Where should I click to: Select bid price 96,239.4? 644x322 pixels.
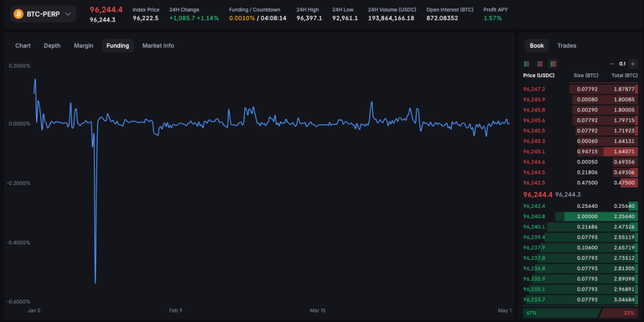(534, 237)
